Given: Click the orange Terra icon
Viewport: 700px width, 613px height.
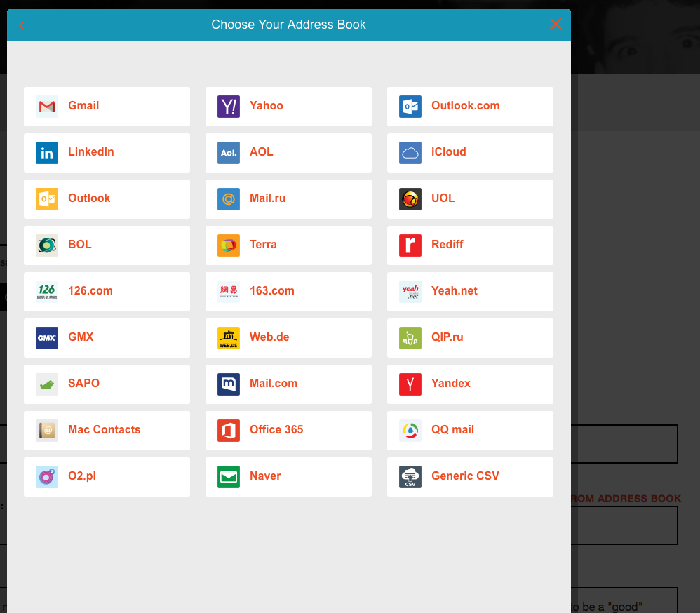Looking at the screenshot, I should pos(229,245).
